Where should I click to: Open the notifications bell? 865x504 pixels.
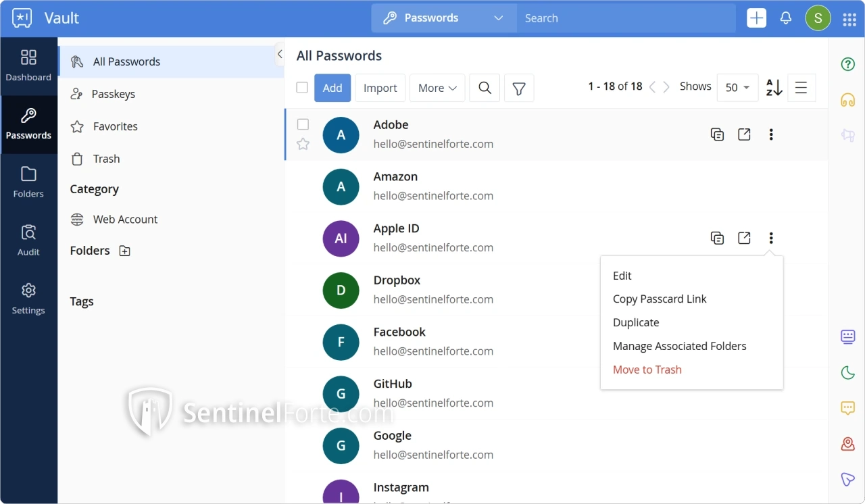point(786,18)
